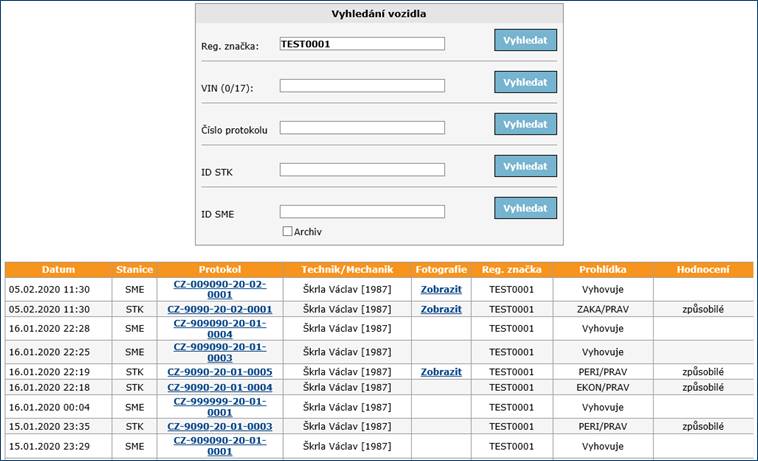This screenshot has width=758, height=461.
Task: Click the Prohlídka column header
Action: [x=603, y=270]
